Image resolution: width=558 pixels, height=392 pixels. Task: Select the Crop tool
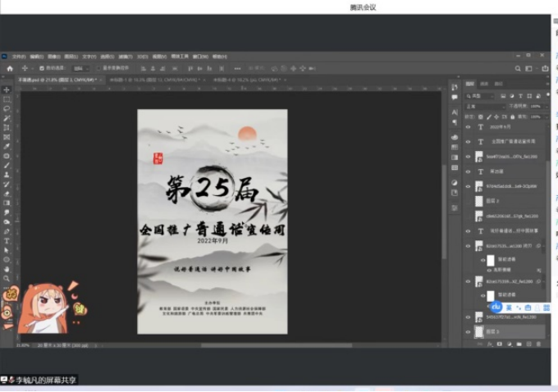pos(7,127)
